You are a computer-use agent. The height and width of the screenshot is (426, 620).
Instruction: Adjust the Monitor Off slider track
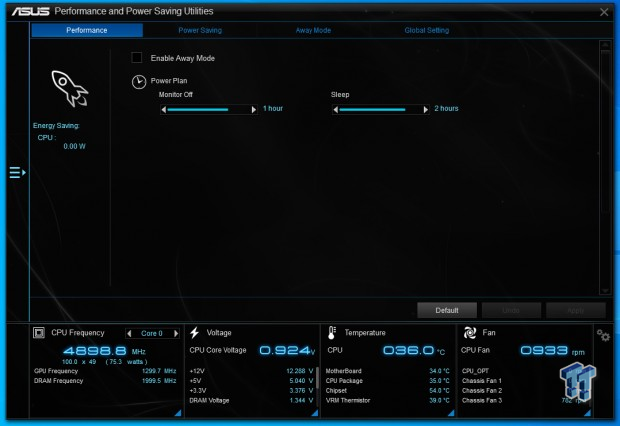[x=209, y=110]
